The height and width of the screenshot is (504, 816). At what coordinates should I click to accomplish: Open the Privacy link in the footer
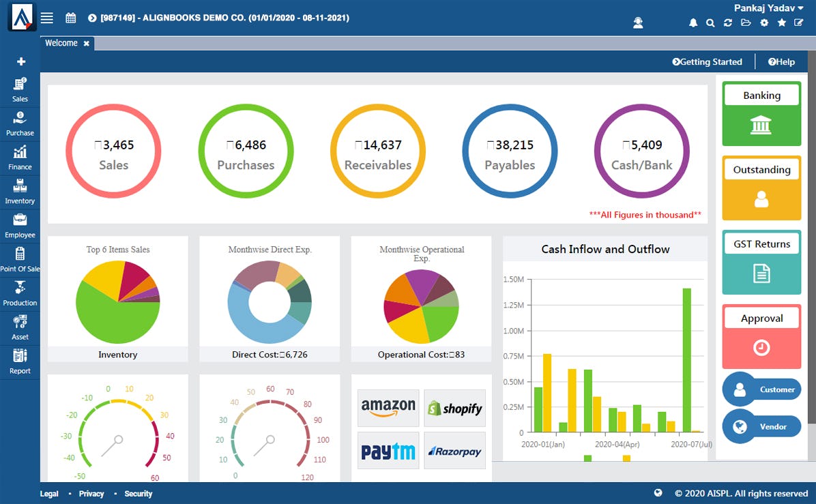pyautogui.click(x=92, y=493)
